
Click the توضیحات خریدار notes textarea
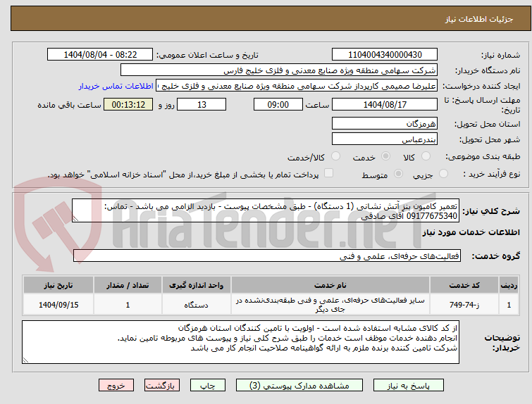pyautogui.click(x=240, y=342)
